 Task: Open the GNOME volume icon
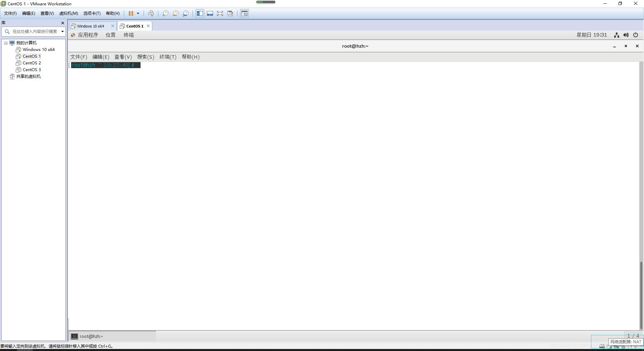[626, 35]
